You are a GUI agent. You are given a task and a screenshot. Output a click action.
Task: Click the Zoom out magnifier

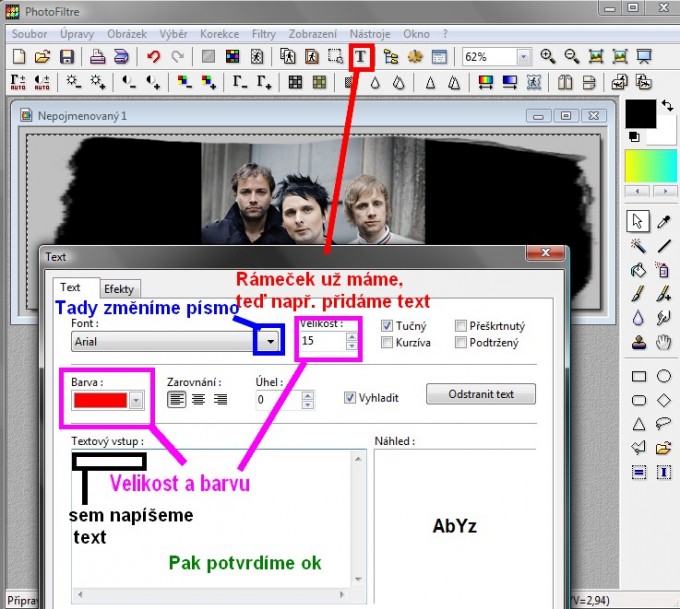tap(572, 56)
